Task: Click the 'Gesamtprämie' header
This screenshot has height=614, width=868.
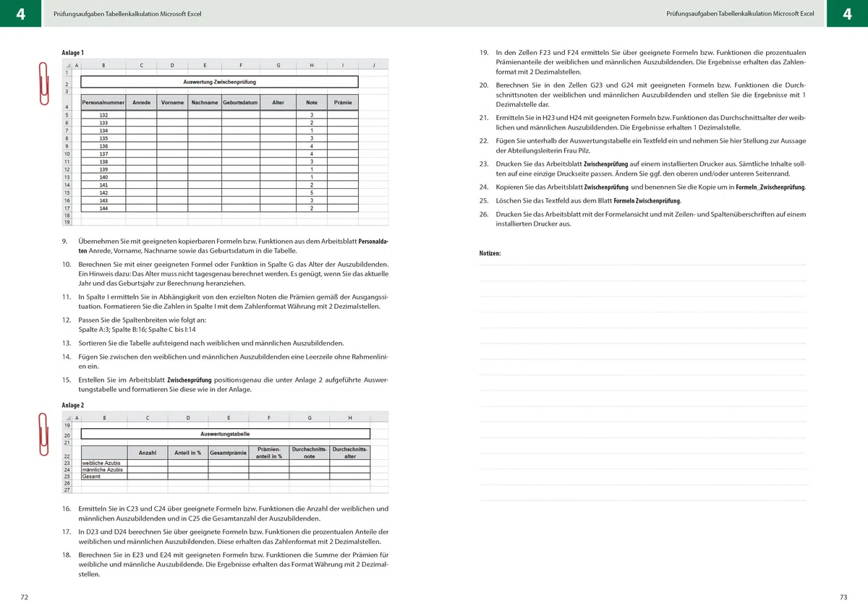Action: coord(229,453)
